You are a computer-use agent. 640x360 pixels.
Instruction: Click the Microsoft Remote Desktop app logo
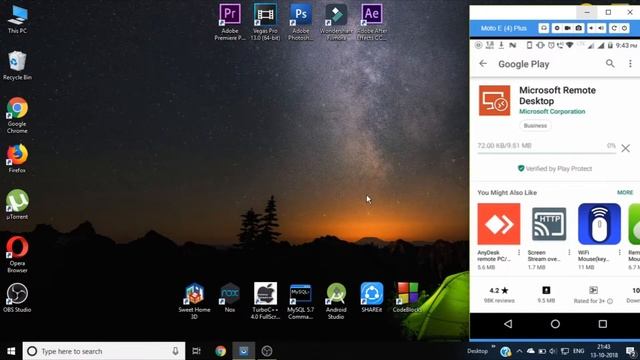(x=494, y=100)
